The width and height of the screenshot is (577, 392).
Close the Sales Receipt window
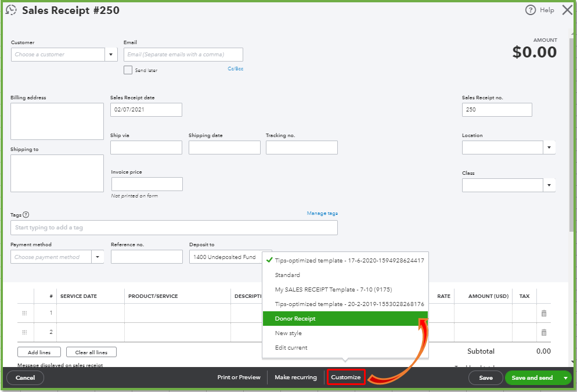coord(567,10)
